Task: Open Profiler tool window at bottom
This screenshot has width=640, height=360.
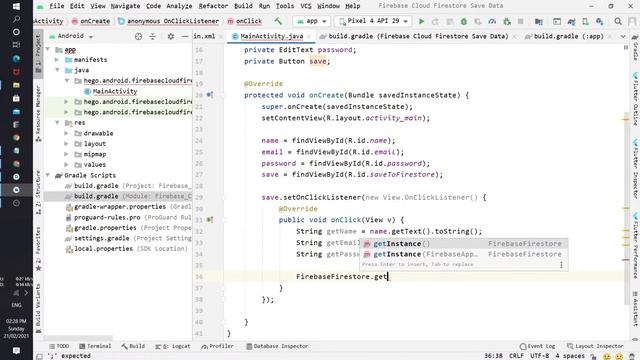Action: pyautogui.click(x=218, y=346)
